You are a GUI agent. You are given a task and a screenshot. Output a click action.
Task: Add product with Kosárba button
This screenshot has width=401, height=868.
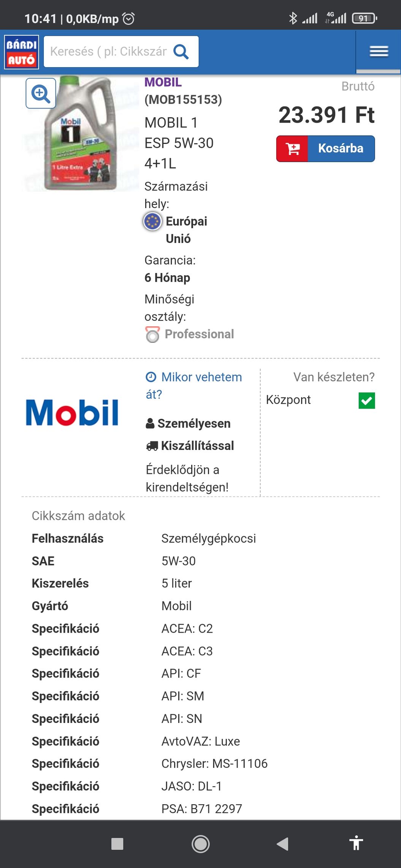click(341, 148)
